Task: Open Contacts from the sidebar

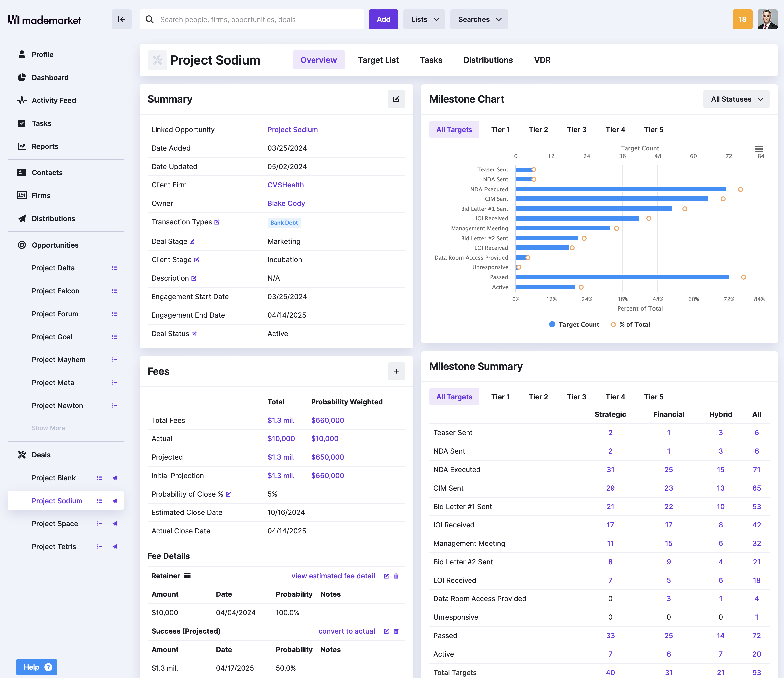Action: point(47,173)
